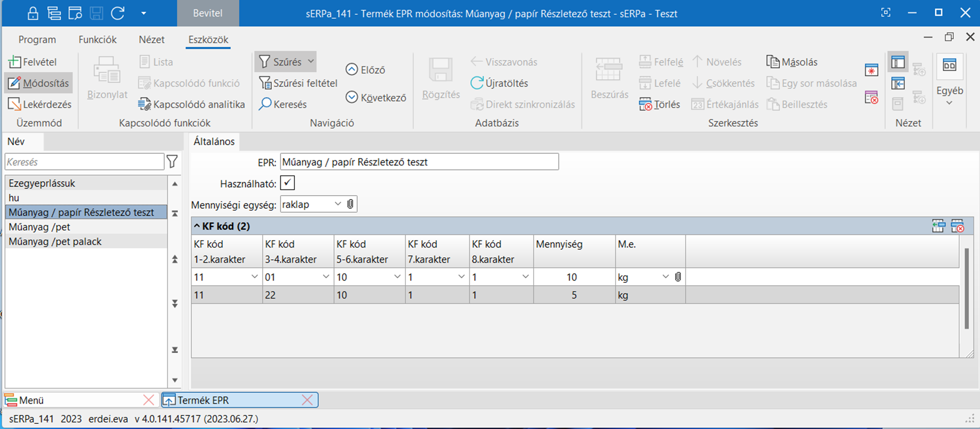This screenshot has height=429, width=980.
Task: Click the delete row icon in KF kód header
Action: [x=957, y=226]
